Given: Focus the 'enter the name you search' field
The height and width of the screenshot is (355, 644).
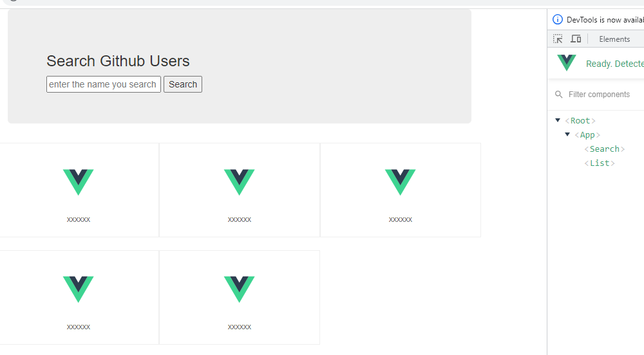Looking at the screenshot, I should [104, 84].
